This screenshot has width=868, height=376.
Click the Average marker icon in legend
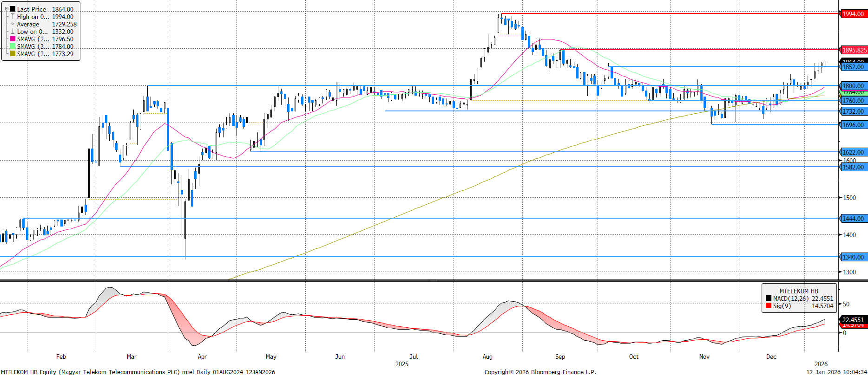click(13, 24)
